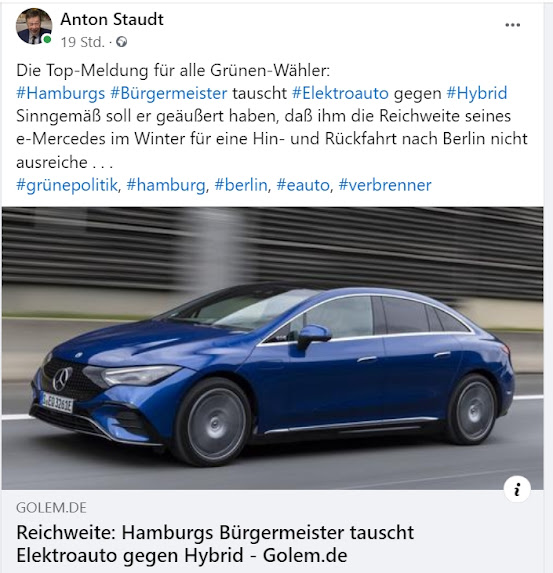Click the green online status dot
553x573 pixels.
point(47,39)
